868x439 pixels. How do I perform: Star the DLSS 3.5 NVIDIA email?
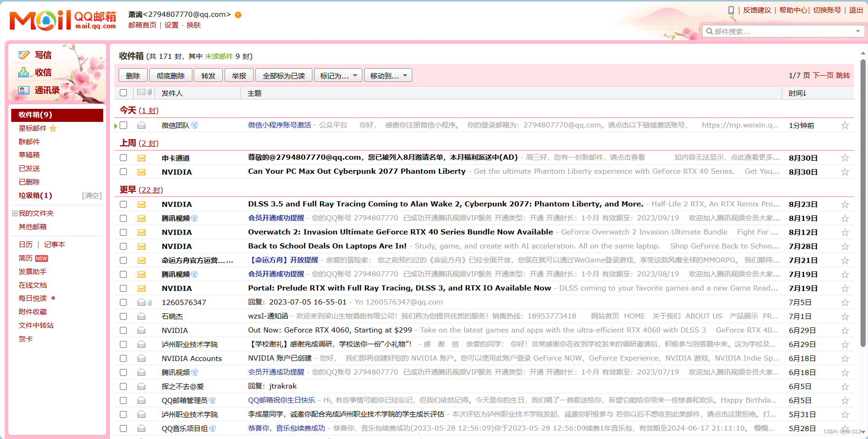[x=845, y=205]
